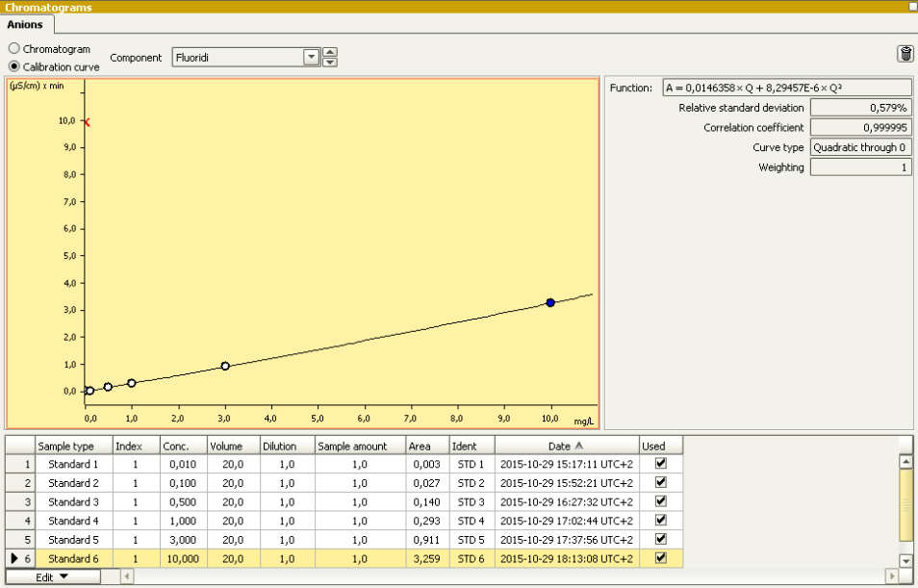The height and width of the screenshot is (588, 918).
Task: Click the concentration value 10,000
Action: tap(183, 559)
